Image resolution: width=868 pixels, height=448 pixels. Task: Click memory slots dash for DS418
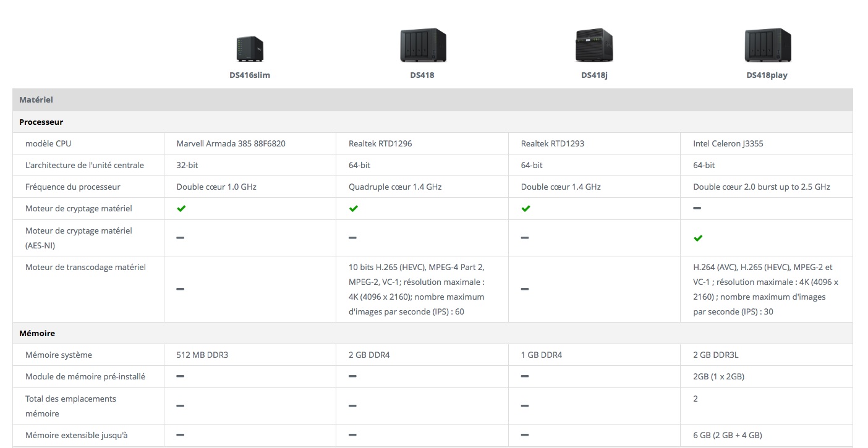[x=352, y=406]
